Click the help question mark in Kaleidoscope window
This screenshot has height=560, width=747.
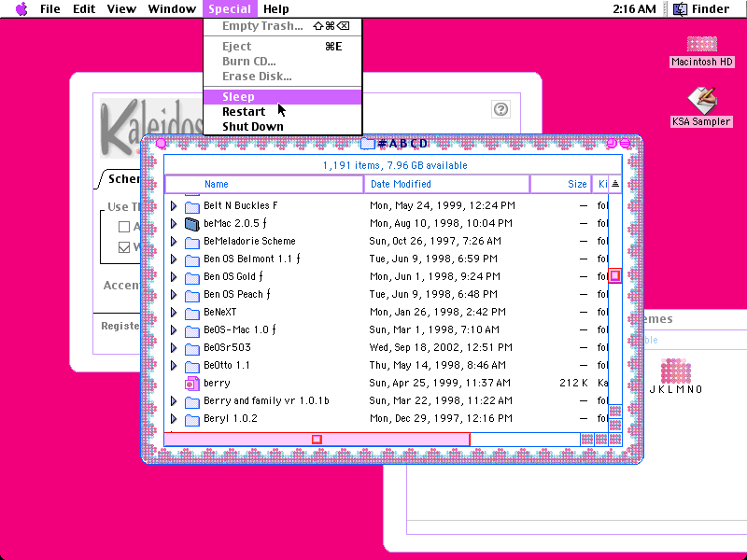tap(500, 109)
